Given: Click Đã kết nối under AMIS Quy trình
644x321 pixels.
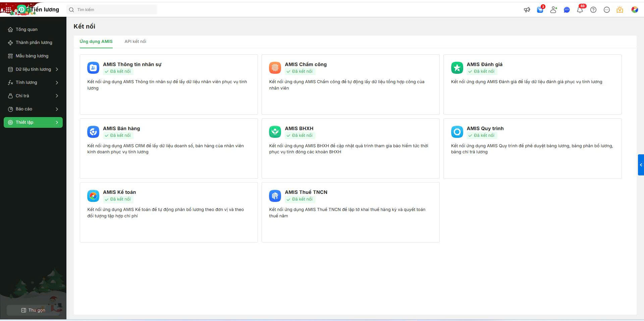Looking at the screenshot, I should 481,136.
